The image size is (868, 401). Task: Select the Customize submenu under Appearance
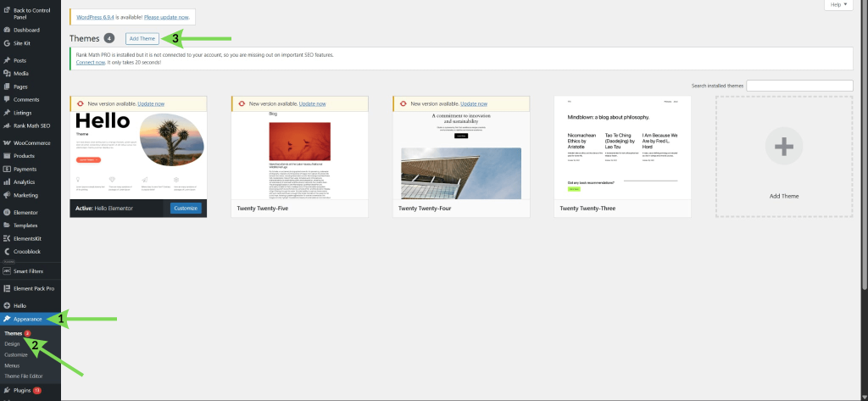tap(15, 354)
